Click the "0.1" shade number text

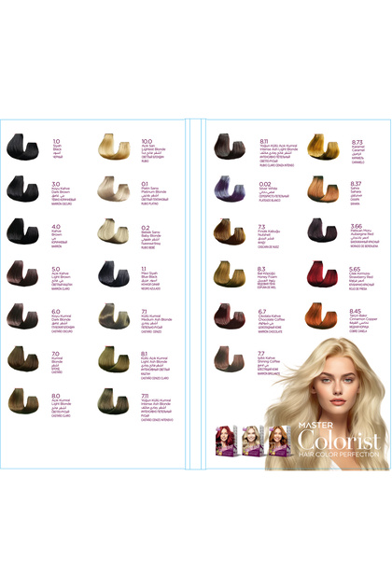[x=145, y=184]
